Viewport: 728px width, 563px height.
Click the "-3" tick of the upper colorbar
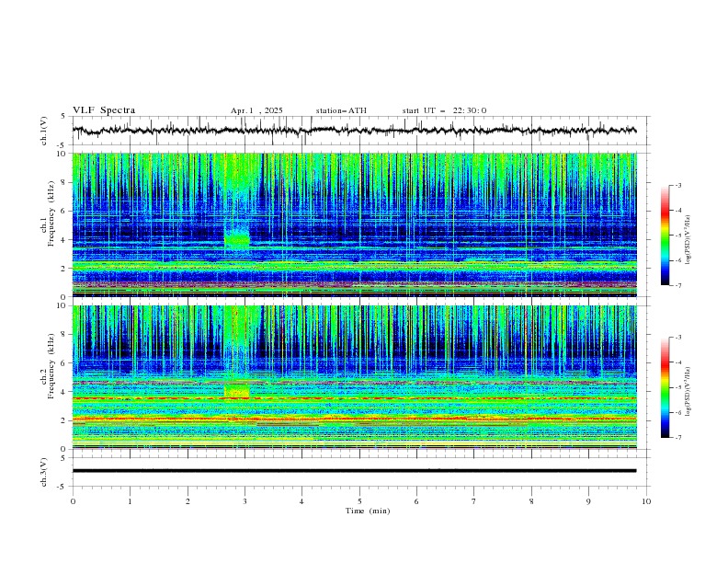pos(677,185)
